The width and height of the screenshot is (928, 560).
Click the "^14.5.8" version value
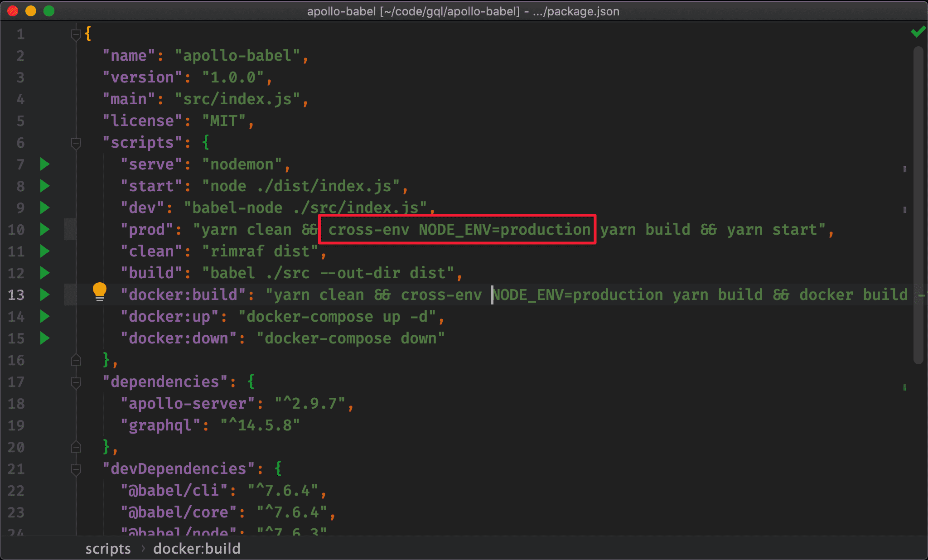click(x=260, y=425)
